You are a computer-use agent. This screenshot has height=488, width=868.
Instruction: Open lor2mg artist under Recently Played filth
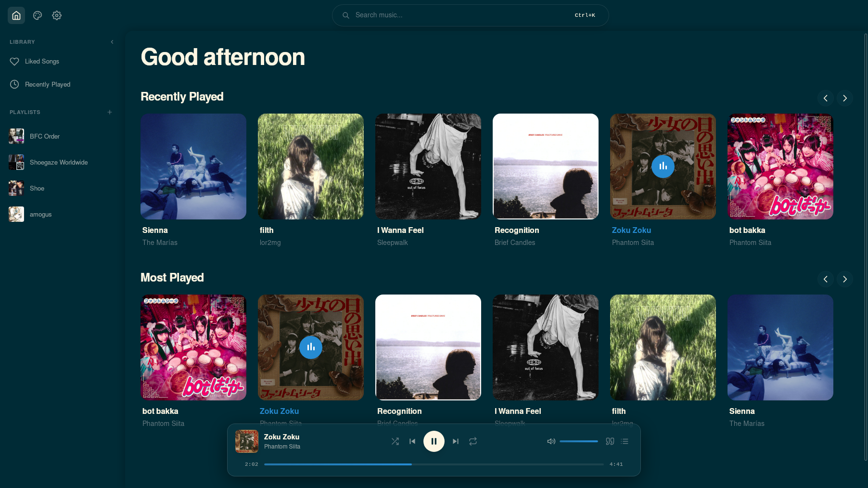click(270, 243)
